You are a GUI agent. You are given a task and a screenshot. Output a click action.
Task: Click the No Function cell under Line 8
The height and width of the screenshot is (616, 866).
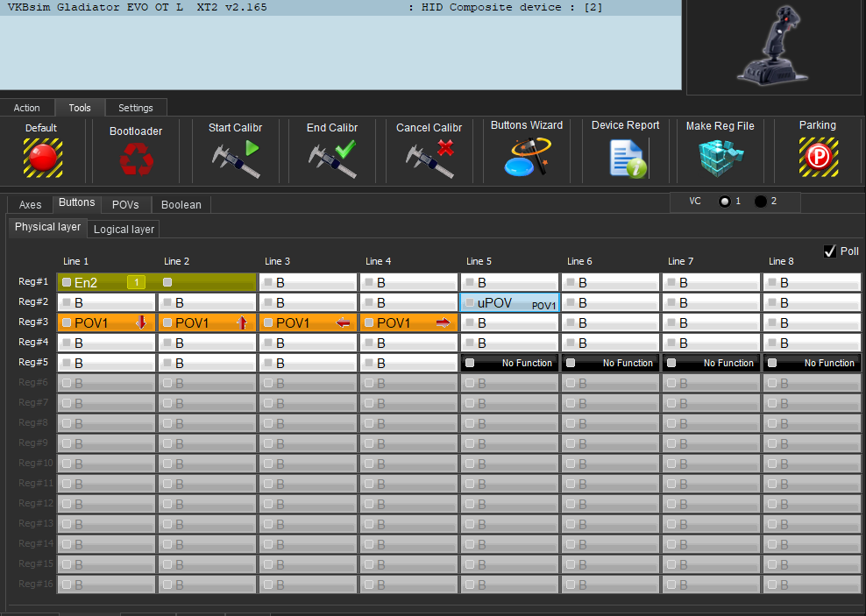pyautogui.click(x=812, y=363)
